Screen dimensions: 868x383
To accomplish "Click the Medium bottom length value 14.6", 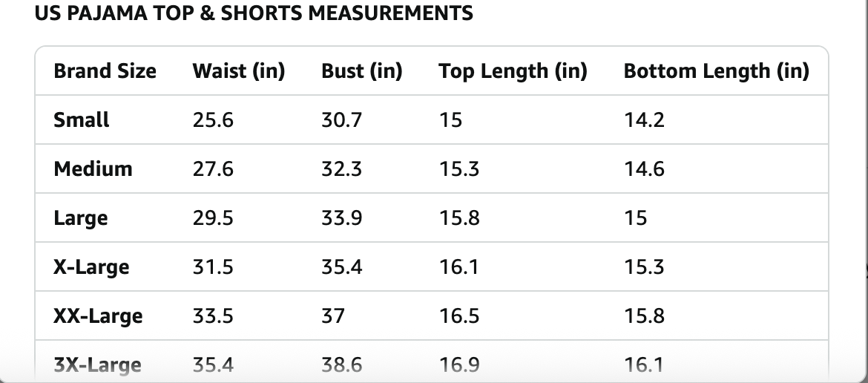I will pos(644,168).
